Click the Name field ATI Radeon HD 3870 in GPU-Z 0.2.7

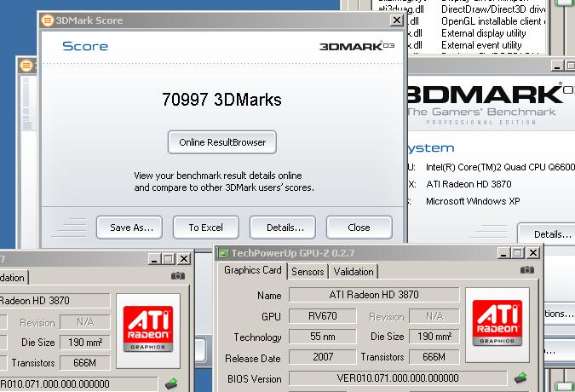[x=374, y=295]
